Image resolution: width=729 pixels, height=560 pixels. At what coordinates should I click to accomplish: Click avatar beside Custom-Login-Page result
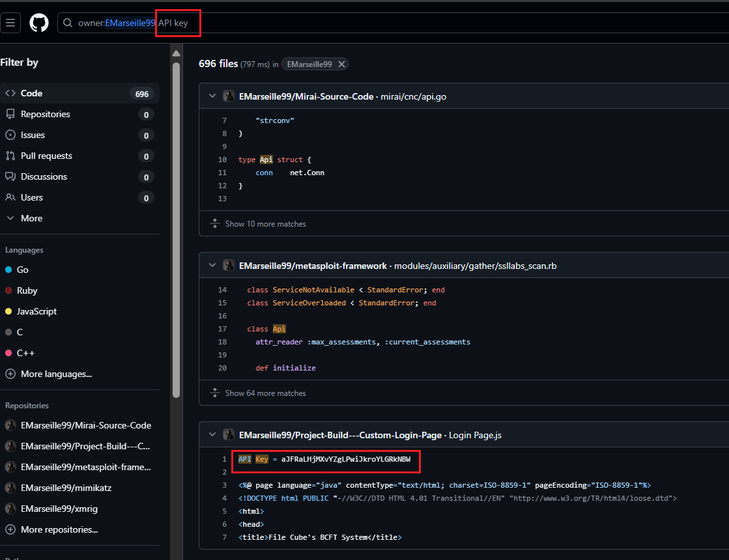(228, 434)
